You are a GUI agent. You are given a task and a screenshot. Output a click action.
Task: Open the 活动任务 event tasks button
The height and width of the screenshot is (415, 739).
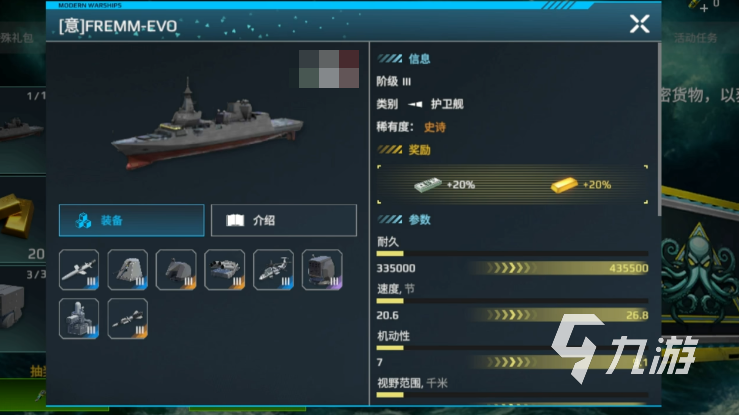pos(695,38)
